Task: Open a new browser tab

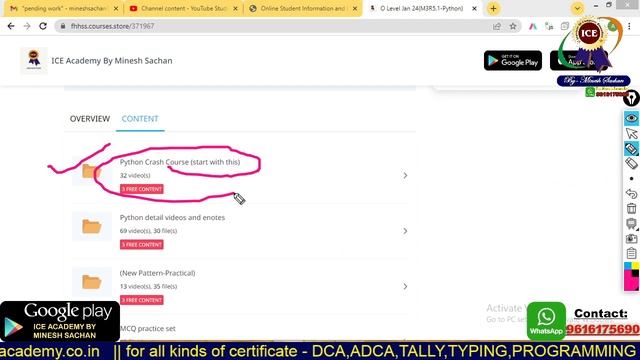Action: 493,8
